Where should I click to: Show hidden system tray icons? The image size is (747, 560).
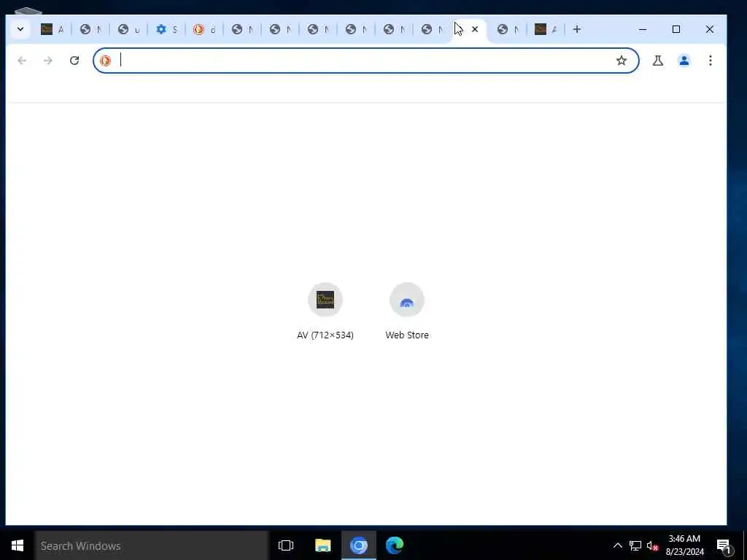click(x=617, y=545)
